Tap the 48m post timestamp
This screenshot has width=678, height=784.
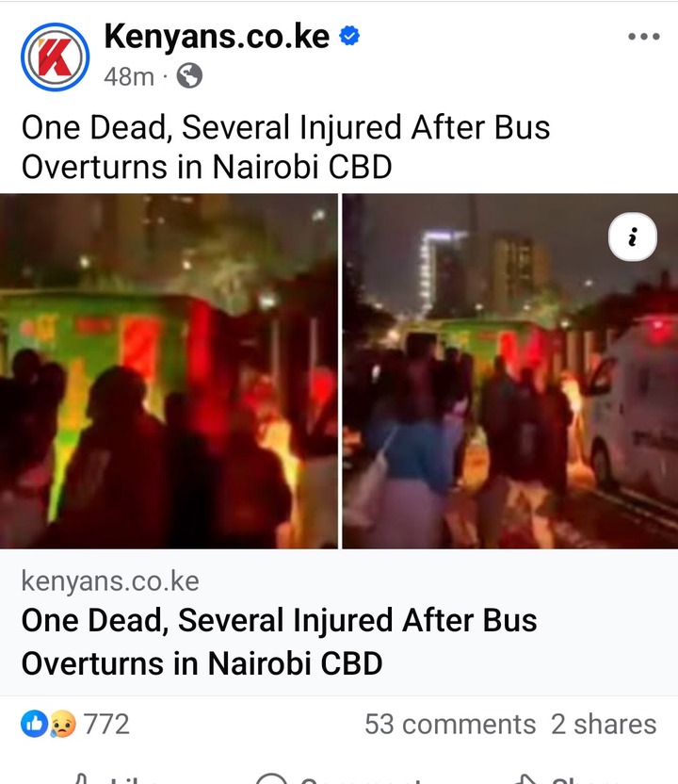[129, 77]
